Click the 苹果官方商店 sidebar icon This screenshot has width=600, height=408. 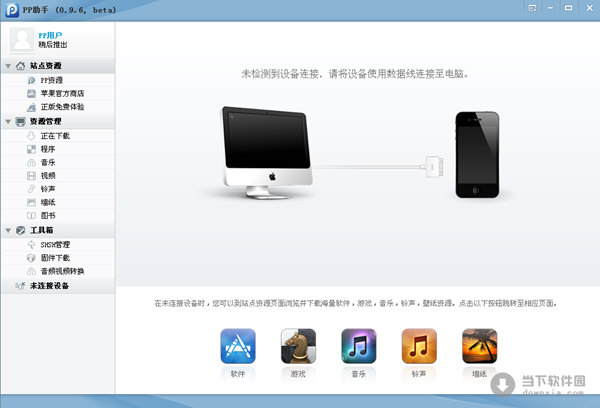coord(31,93)
